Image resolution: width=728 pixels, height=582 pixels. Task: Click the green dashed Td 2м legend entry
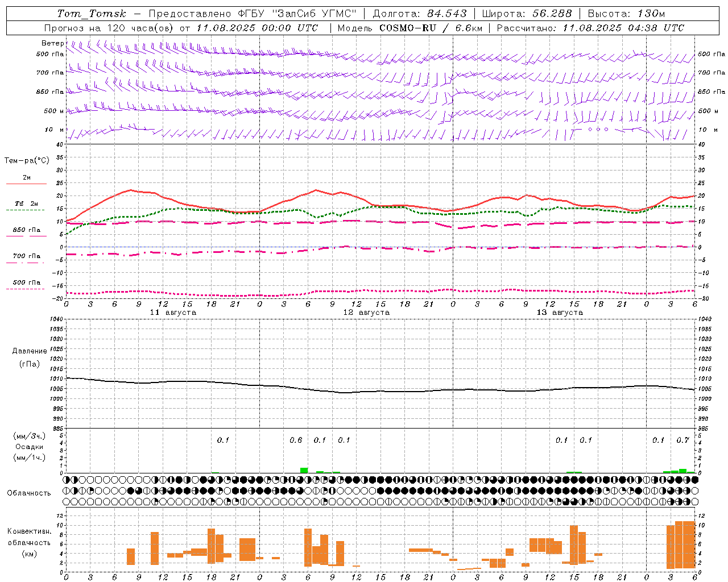[x=26, y=206]
